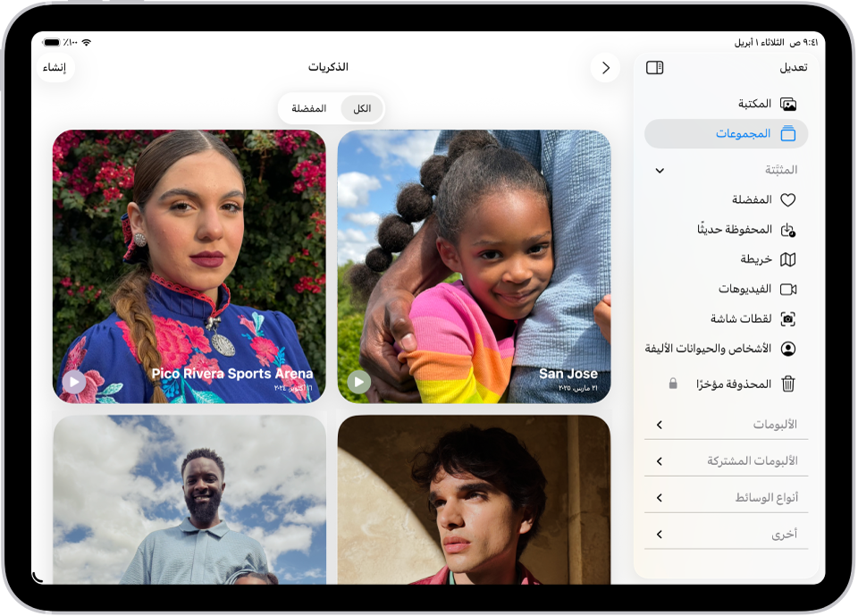This screenshot has height=616, width=858.
Task: Open الأشخاص والحيوانات الأليفة (People and Pets)
Action: point(787,348)
